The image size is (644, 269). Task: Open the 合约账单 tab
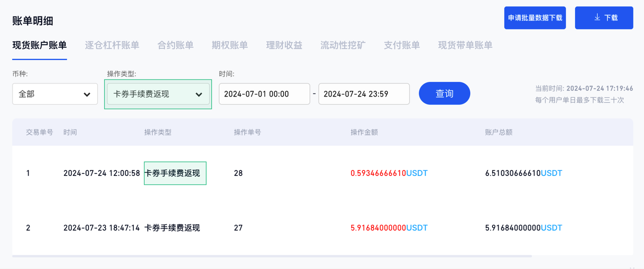(x=175, y=45)
